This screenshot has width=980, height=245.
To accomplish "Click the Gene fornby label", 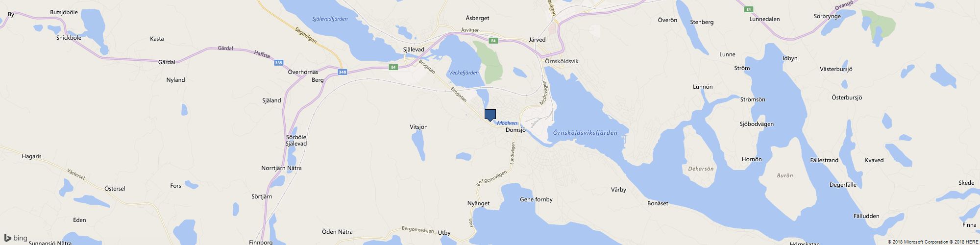I will [536, 199].
